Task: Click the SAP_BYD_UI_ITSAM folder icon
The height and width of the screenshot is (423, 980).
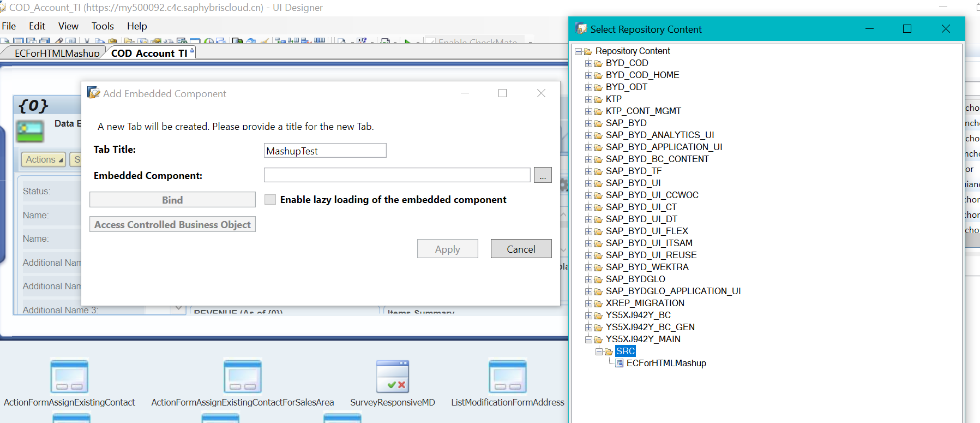Action: click(598, 243)
